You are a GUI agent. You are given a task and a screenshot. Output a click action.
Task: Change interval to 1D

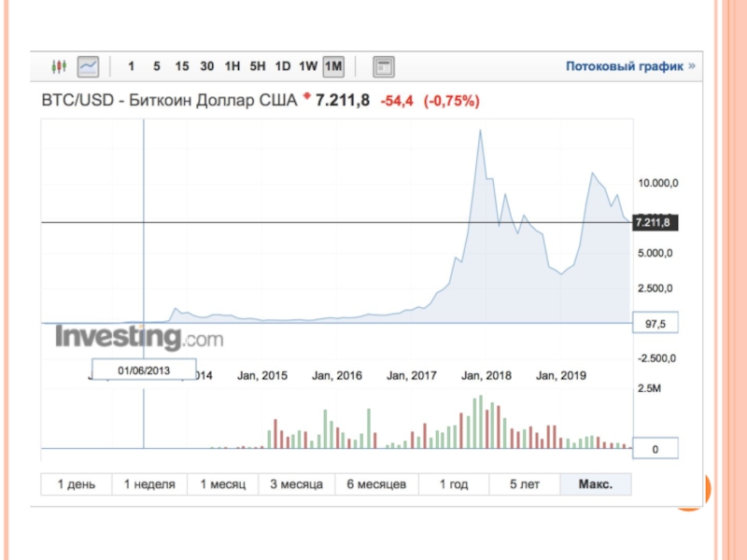tap(283, 66)
